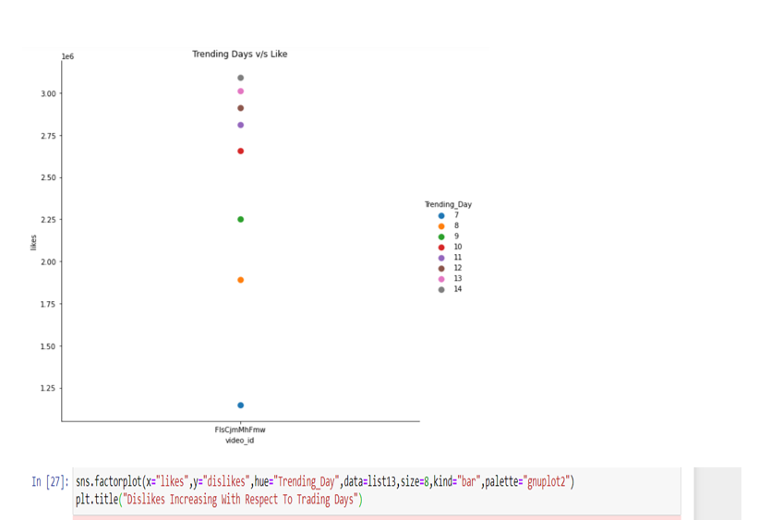Click the green data point at 2.25 likes
Screen dimensions: 759x532
(x=241, y=219)
